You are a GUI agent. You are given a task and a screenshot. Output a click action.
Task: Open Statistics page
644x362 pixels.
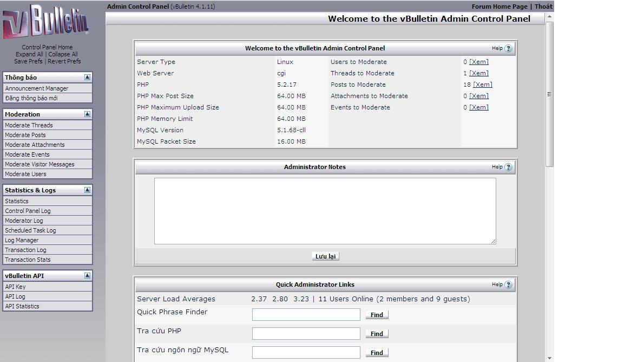pyautogui.click(x=47, y=201)
